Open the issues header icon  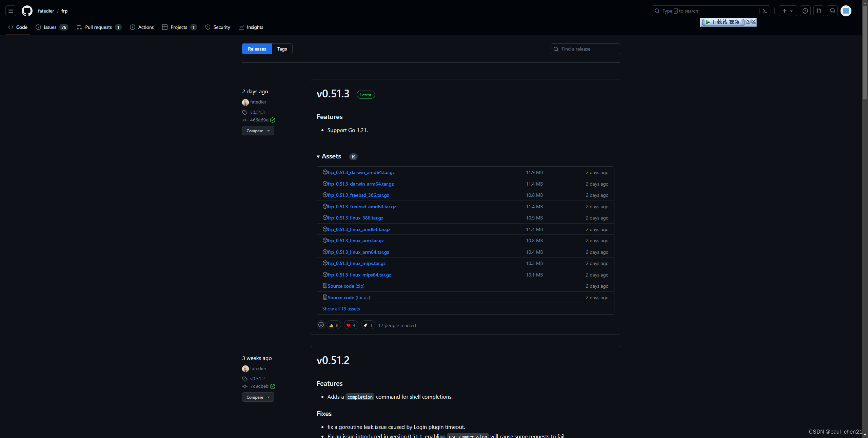click(805, 11)
